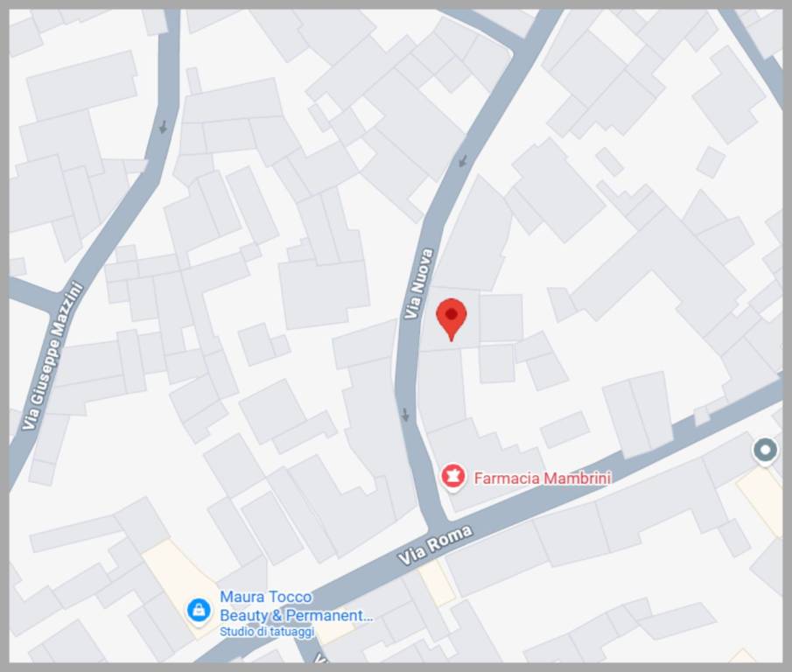Viewport: 792px width, 672px height.
Task: Click the gray circular marker near Via Roma
Action: tap(765, 450)
